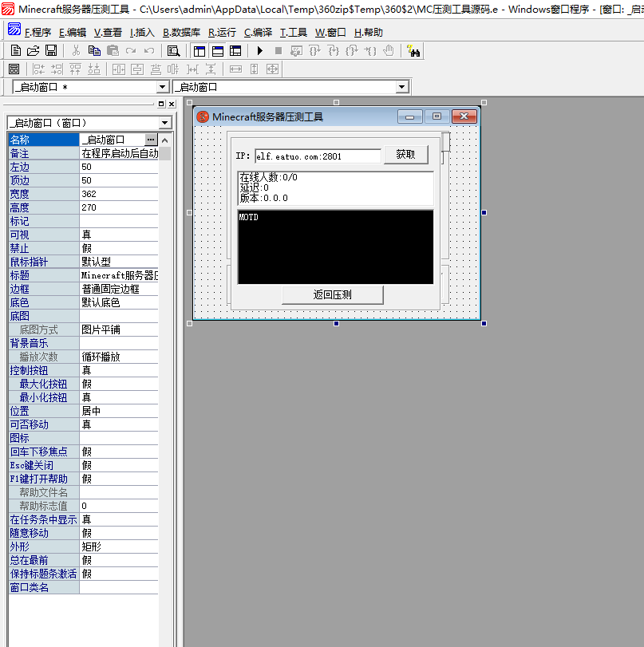The height and width of the screenshot is (647, 644).
Task: Click the ellipsis button in 名称 row
Action: [x=151, y=140]
